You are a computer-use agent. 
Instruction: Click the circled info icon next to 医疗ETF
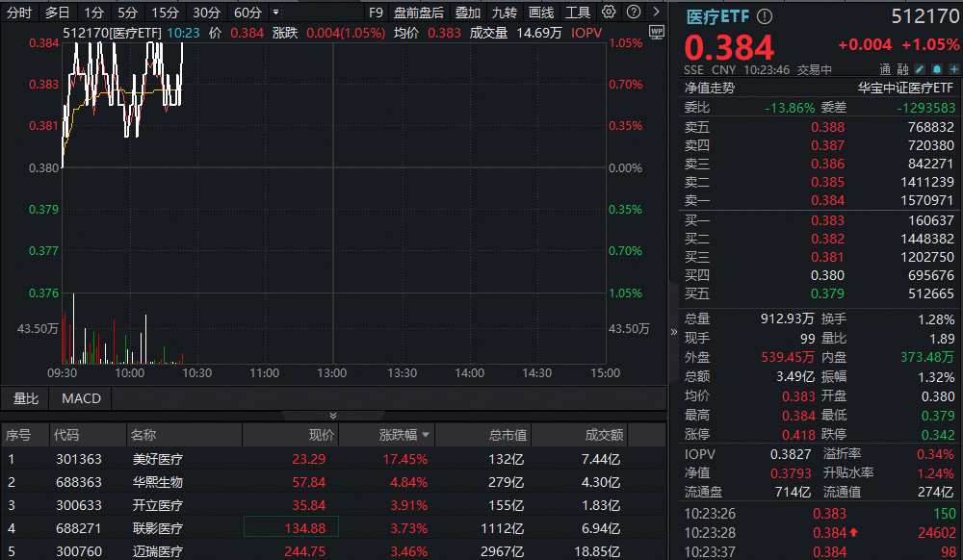(764, 15)
